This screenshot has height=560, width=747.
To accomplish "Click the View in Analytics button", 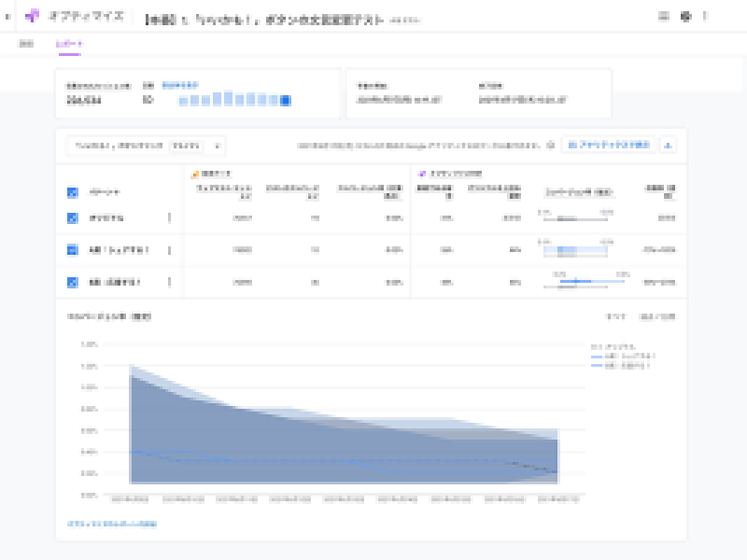I will (x=609, y=145).
